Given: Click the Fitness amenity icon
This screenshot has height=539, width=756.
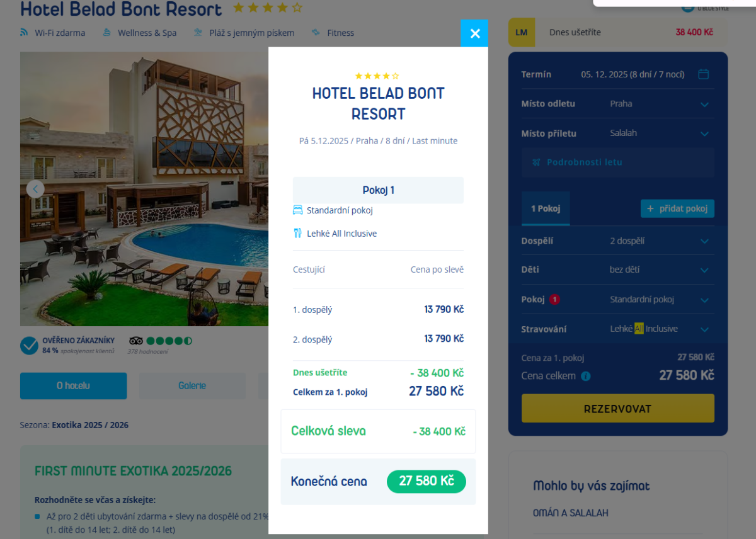Looking at the screenshot, I should point(316,32).
